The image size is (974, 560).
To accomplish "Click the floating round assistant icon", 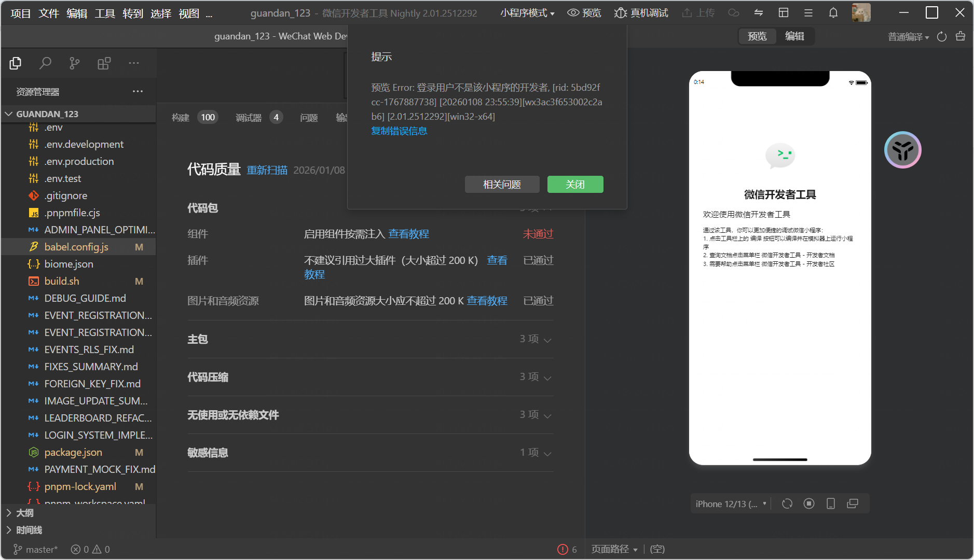I will point(903,150).
